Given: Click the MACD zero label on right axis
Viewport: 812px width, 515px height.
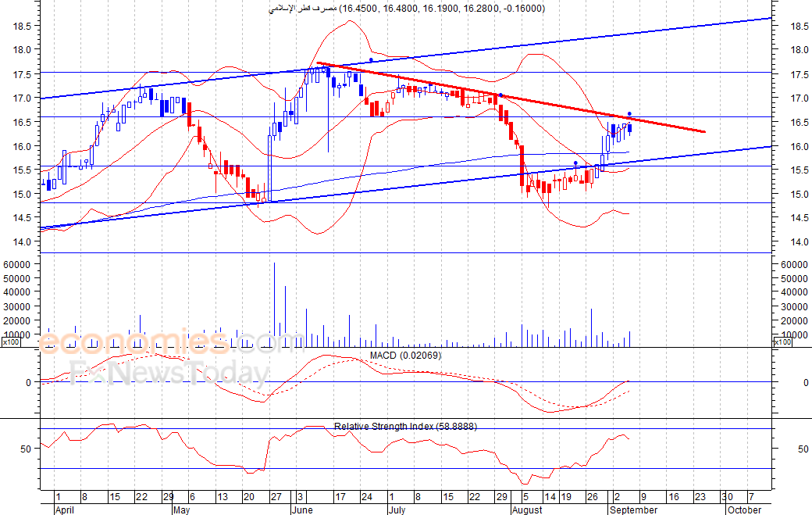Looking at the screenshot, I should [806, 382].
